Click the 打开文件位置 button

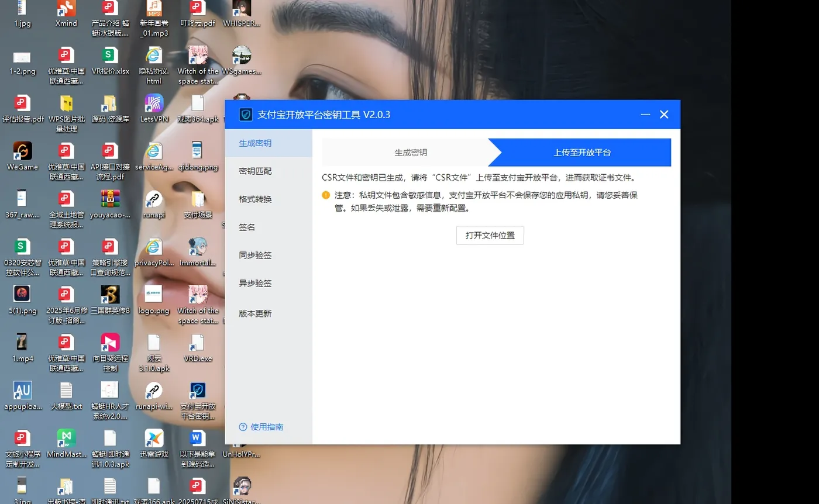pyautogui.click(x=490, y=236)
